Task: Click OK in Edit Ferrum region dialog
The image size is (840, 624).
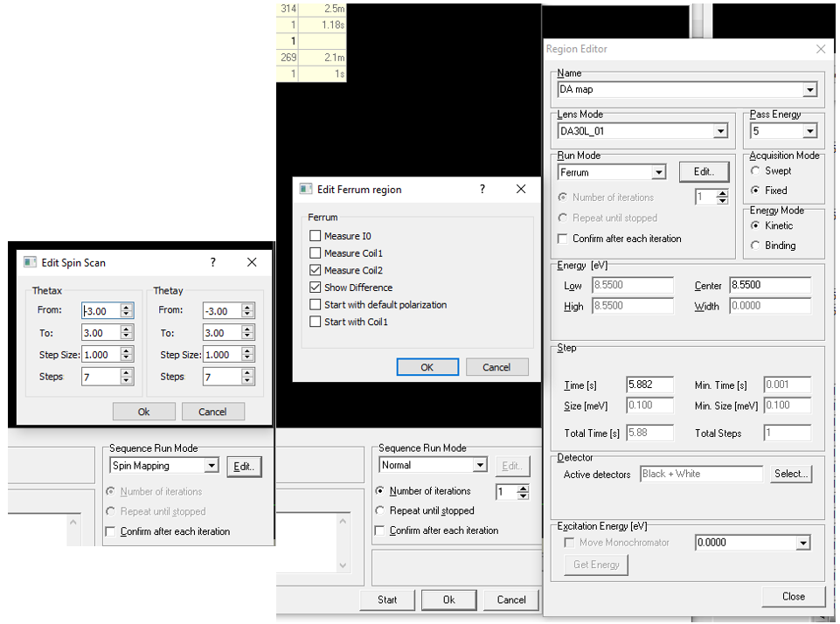Action: 427,367
